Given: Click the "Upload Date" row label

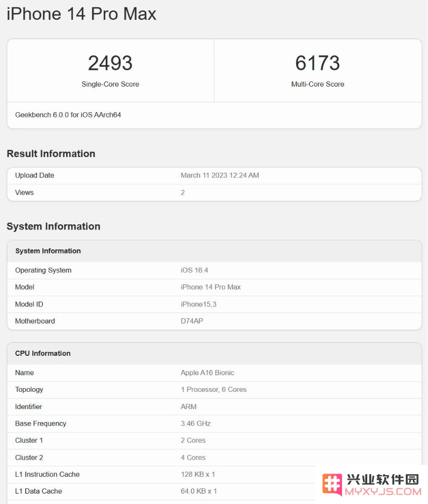Looking at the screenshot, I should click(35, 175).
